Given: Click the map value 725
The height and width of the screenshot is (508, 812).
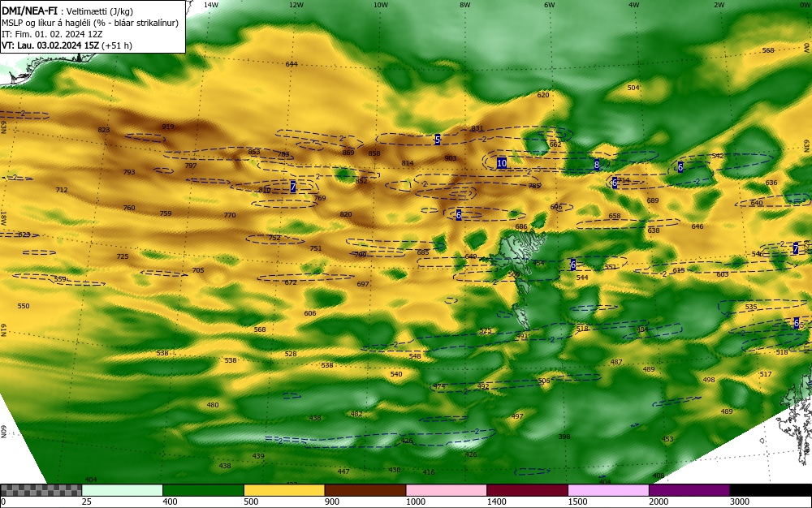Looking at the screenshot, I should click(x=123, y=256).
